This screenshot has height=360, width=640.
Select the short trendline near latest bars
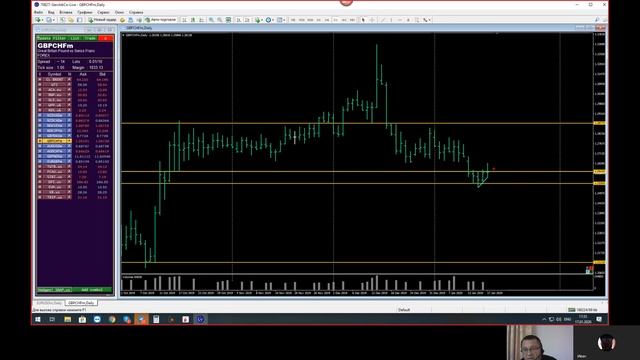(483, 182)
